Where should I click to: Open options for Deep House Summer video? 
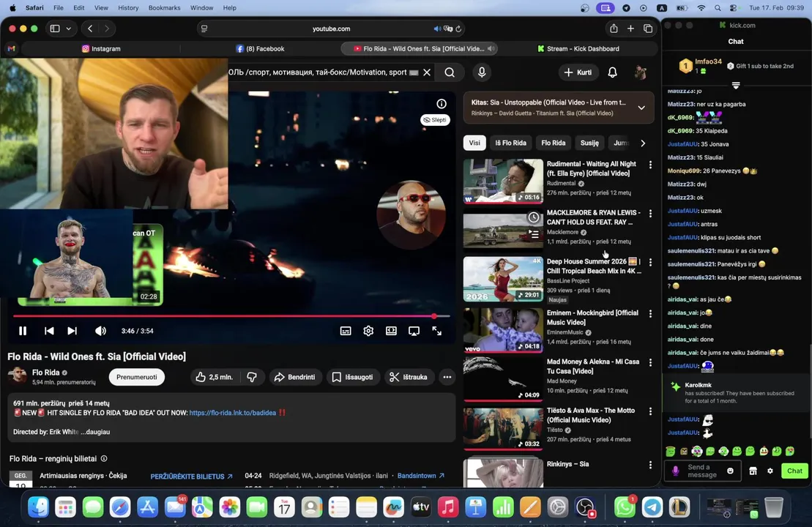pos(650,263)
